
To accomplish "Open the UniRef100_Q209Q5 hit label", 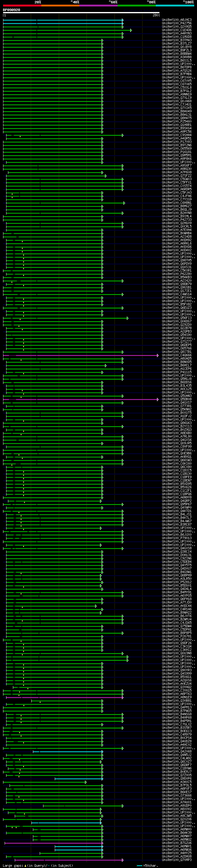I will pos(177,26).
